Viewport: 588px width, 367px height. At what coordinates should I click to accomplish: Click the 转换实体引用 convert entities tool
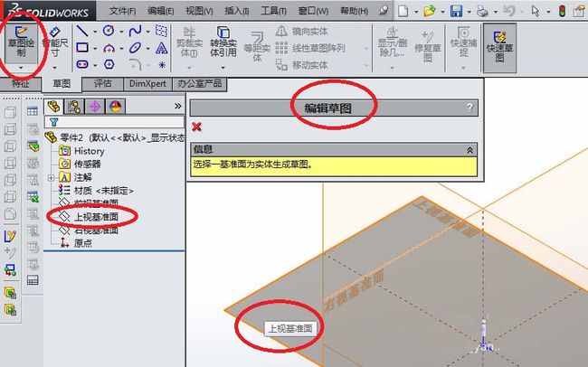coord(223,42)
